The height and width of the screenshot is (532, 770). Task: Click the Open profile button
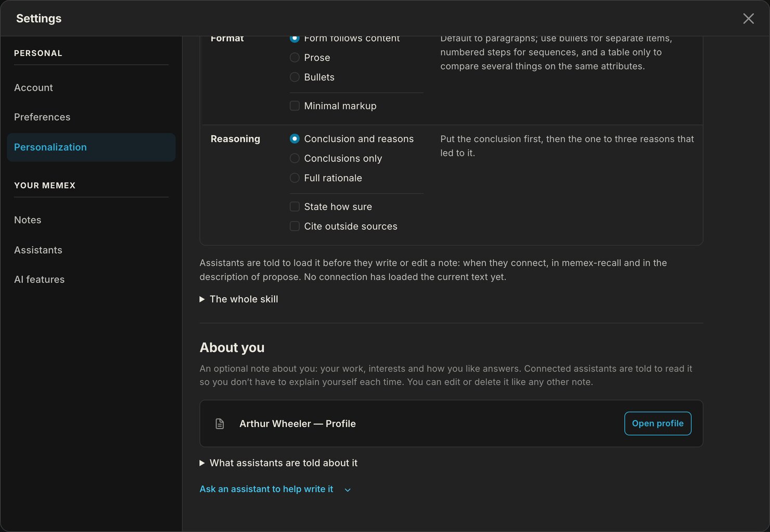pyautogui.click(x=658, y=423)
